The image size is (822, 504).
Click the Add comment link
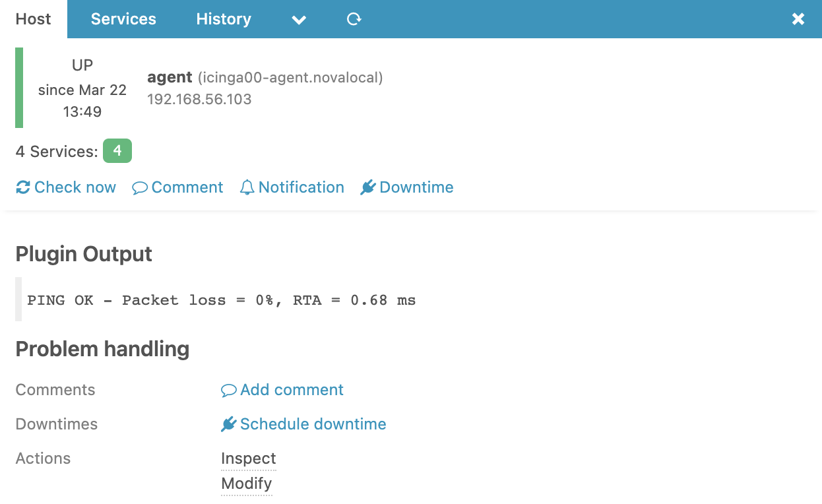282,390
